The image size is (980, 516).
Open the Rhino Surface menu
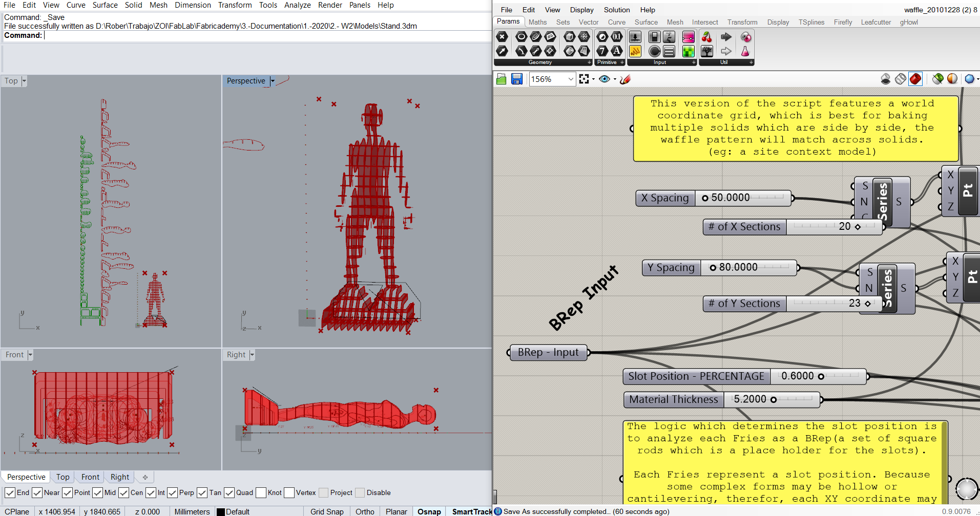[x=105, y=5]
